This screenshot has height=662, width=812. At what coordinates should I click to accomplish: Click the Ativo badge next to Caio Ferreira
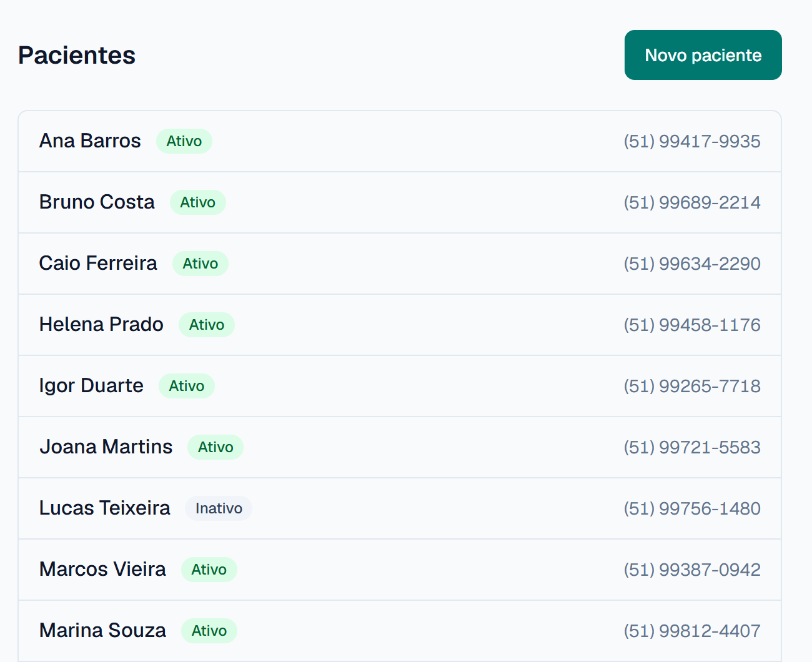pos(201,264)
